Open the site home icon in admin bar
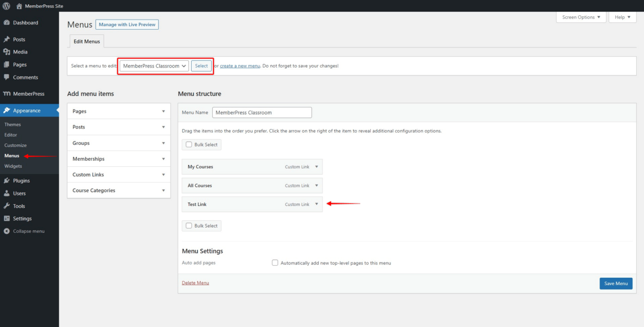The width and height of the screenshot is (644, 327). pos(20,6)
